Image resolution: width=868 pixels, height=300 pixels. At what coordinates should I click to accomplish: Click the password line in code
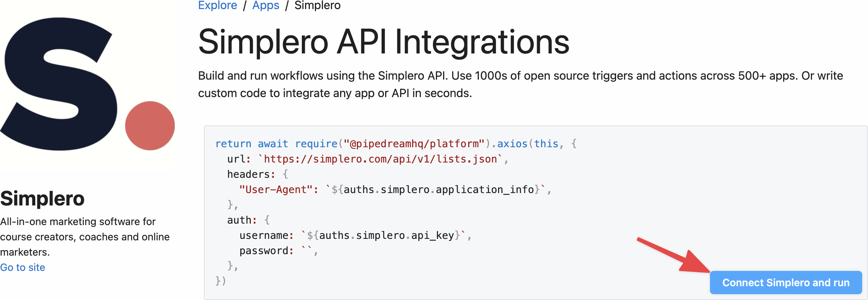(x=279, y=251)
